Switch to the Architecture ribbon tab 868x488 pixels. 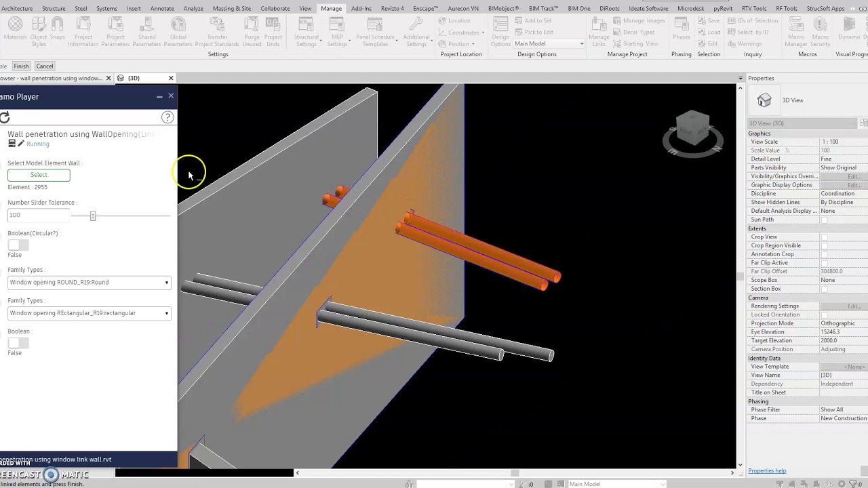click(x=16, y=9)
